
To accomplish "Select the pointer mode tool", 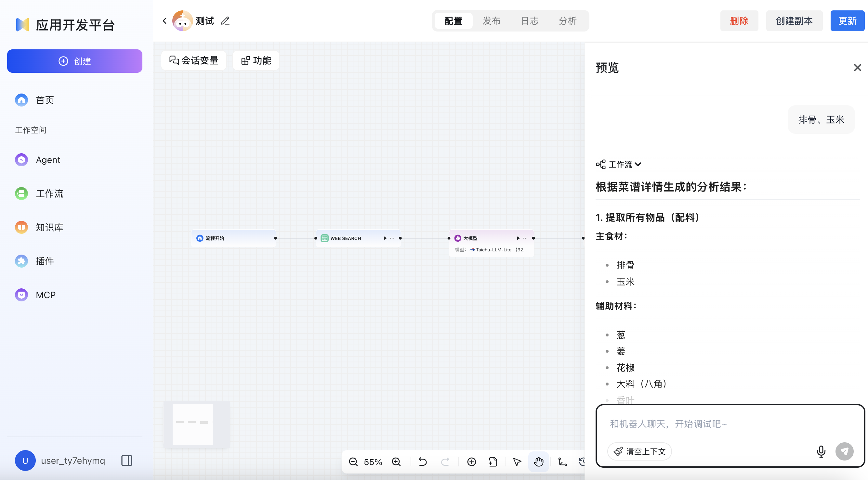I will pos(517,462).
